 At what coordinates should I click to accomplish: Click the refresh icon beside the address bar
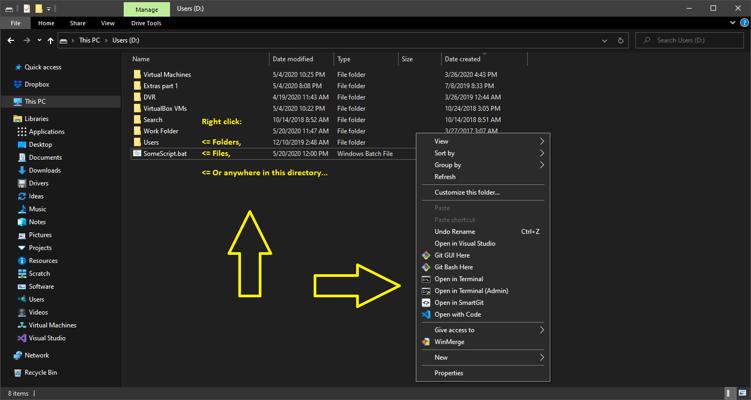point(621,41)
